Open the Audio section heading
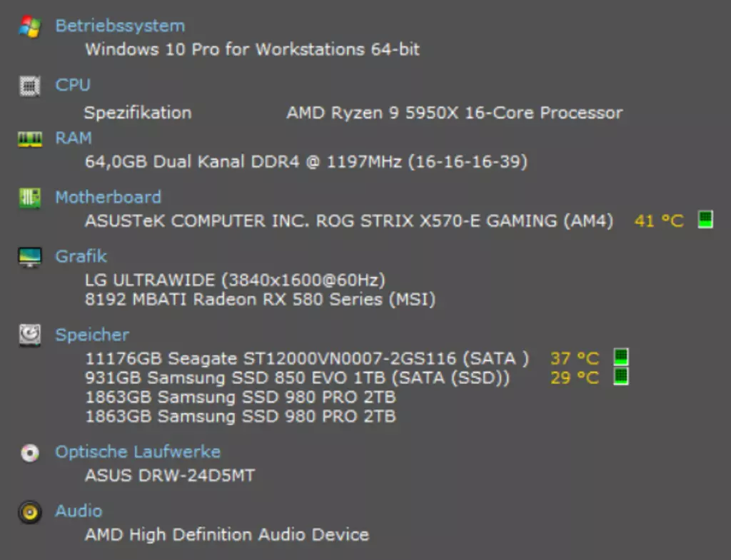This screenshot has width=731, height=560. pyautogui.click(x=79, y=511)
